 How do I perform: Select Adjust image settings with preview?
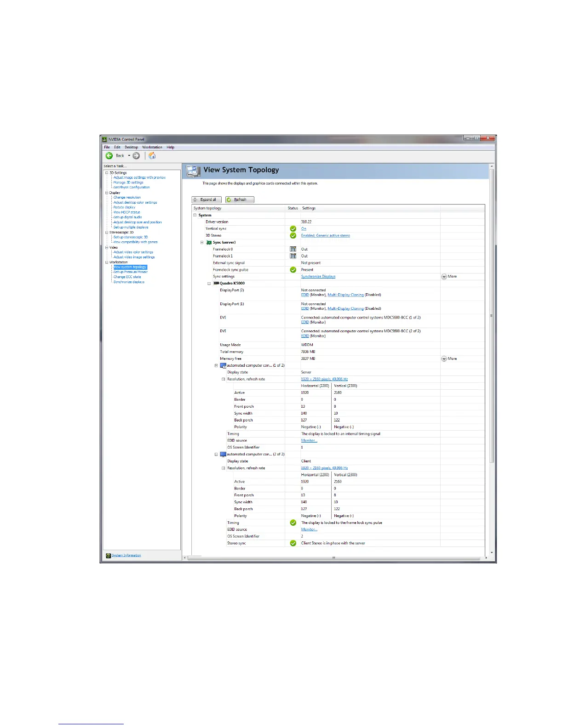(139, 177)
